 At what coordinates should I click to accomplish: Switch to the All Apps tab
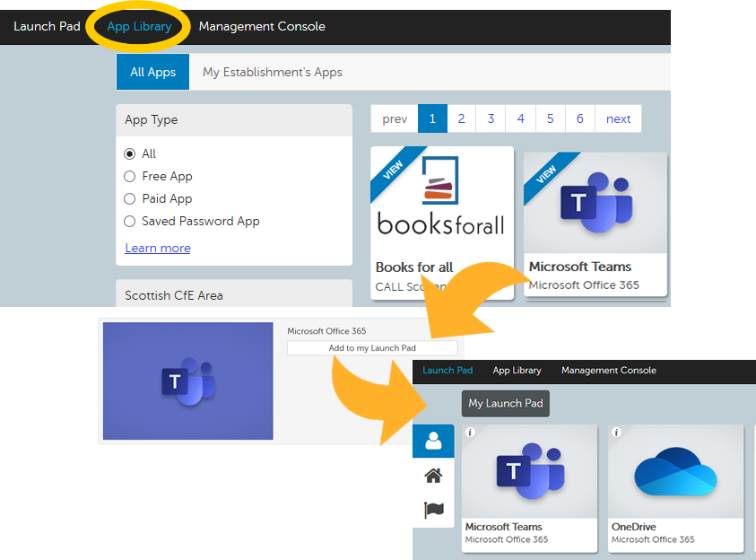tap(152, 72)
